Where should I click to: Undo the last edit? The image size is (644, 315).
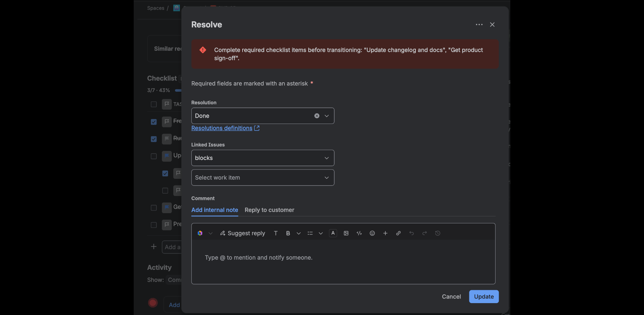click(x=412, y=233)
